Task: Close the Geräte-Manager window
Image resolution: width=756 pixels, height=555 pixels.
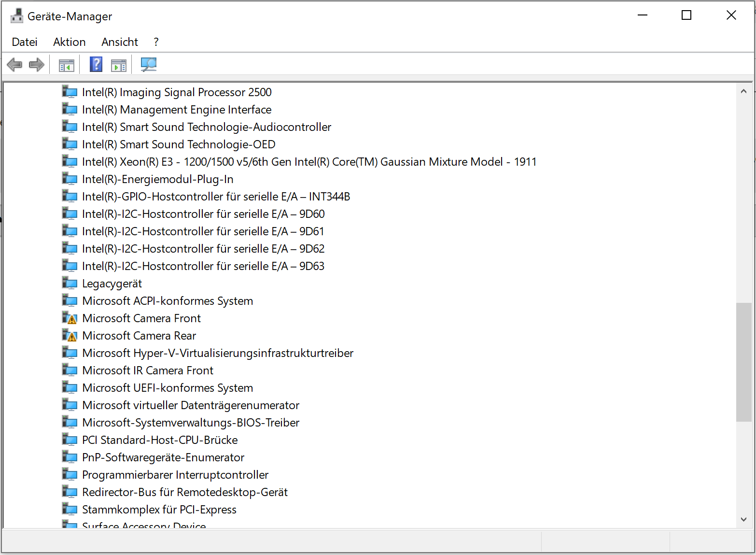Action: point(731,15)
